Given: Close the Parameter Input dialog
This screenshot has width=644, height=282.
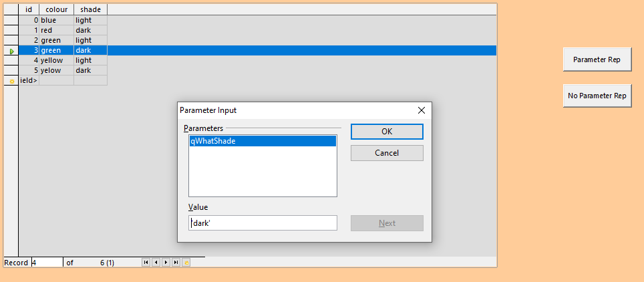Looking at the screenshot, I should point(421,110).
